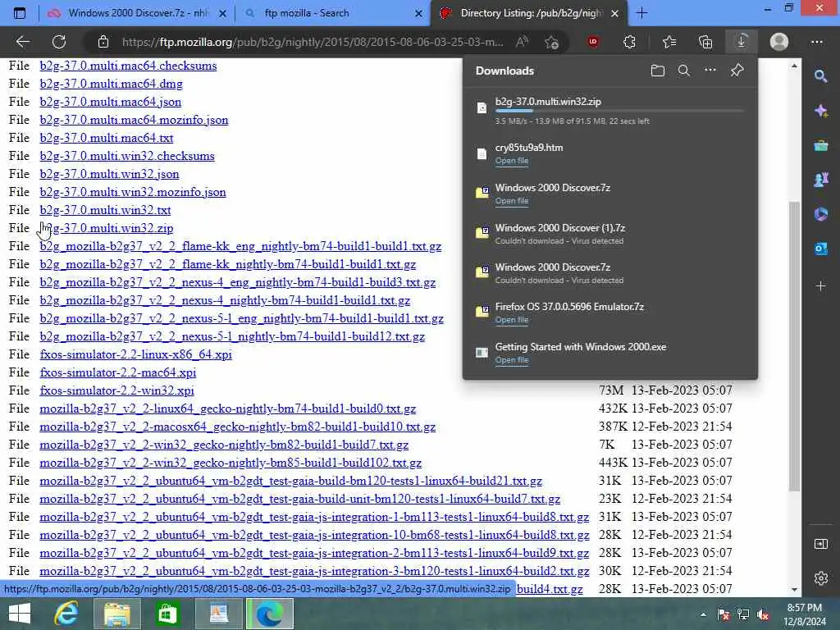The width and height of the screenshot is (840, 630).
Task: Add a new sidebar app
Action: pos(820,286)
